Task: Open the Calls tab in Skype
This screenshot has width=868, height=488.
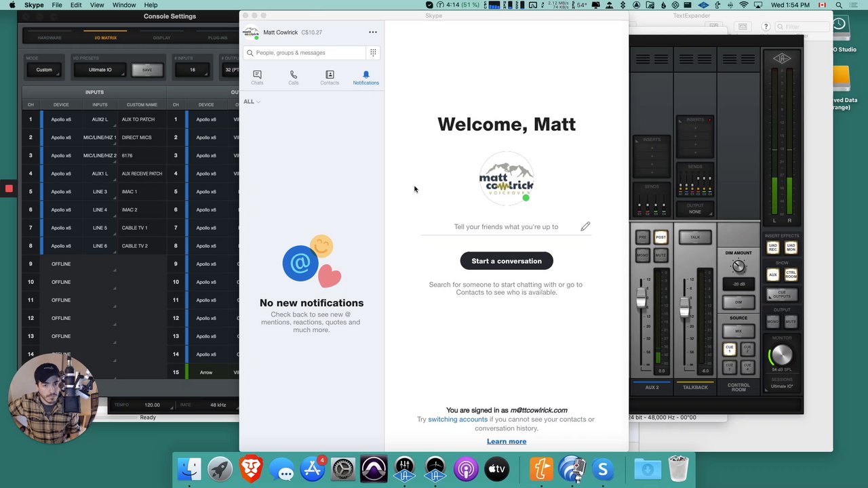Action: [x=293, y=77]
